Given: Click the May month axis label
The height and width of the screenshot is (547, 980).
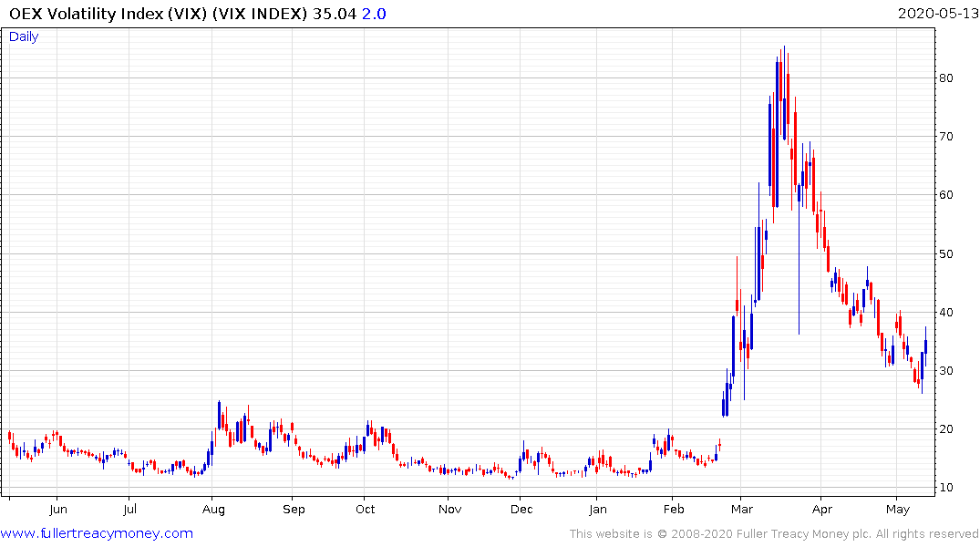Looking at the screenshot, I should pos(898,511).
